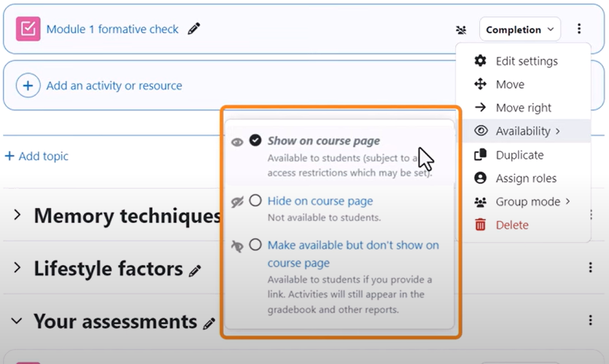Open the Completion dropdown
The height and width of the screenshot is (364, 609).
[x=519, y=29]
